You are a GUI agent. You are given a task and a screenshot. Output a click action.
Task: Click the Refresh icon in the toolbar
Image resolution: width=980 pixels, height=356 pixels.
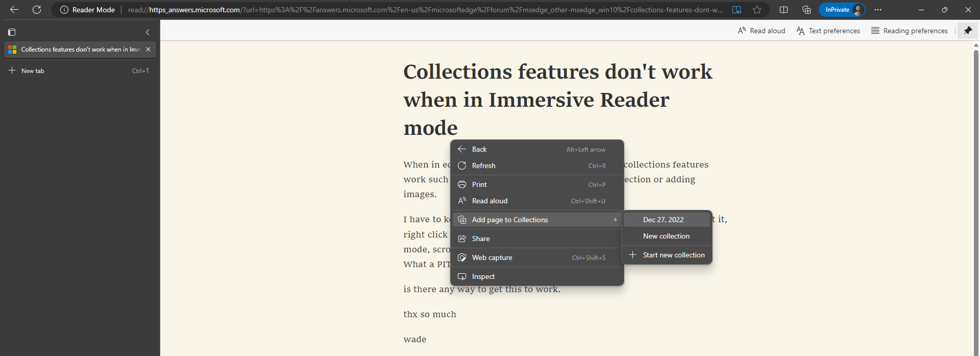[37, 10]
